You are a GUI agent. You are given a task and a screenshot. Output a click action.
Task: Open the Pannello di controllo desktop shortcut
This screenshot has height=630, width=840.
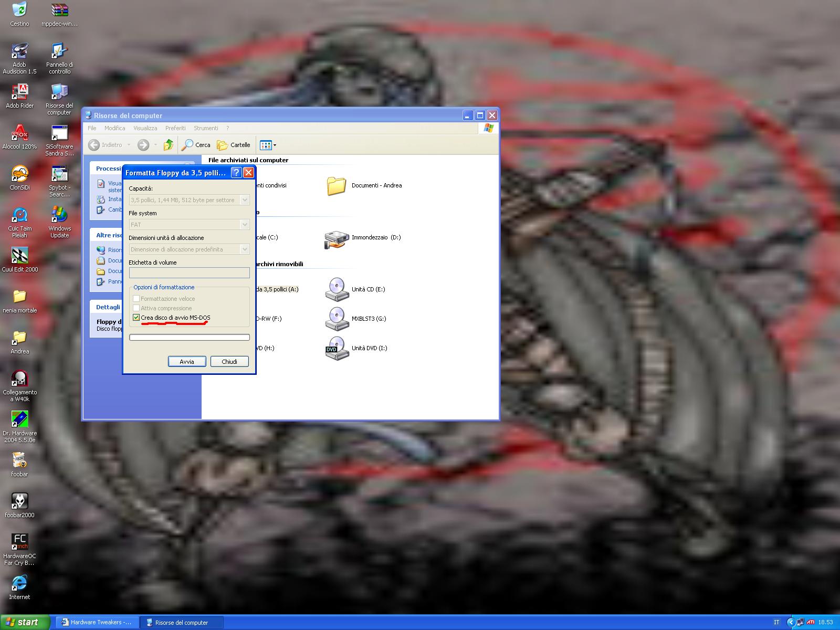click(59, 59)
